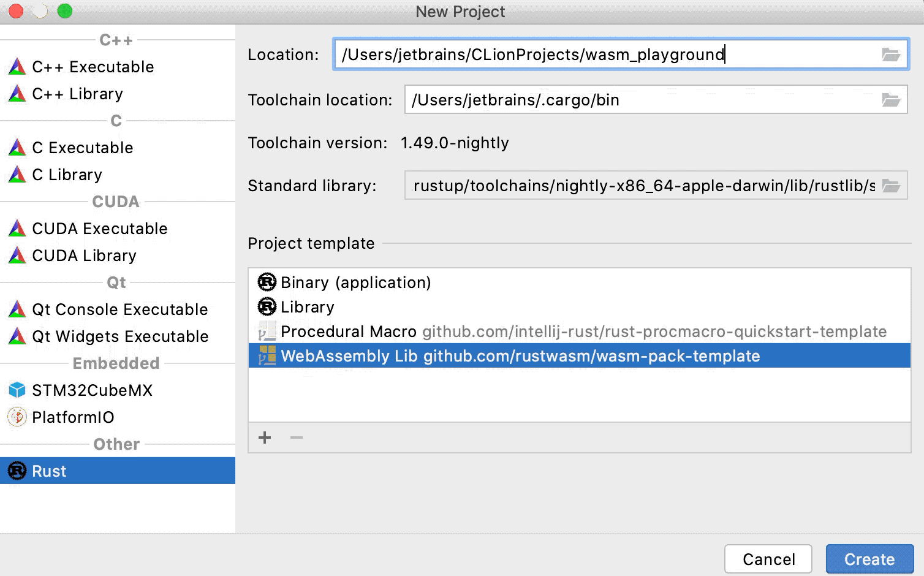This screenshot has width=924, height=576.
Task: Select Qt Console Executable project type
Action: pos(118,309)
